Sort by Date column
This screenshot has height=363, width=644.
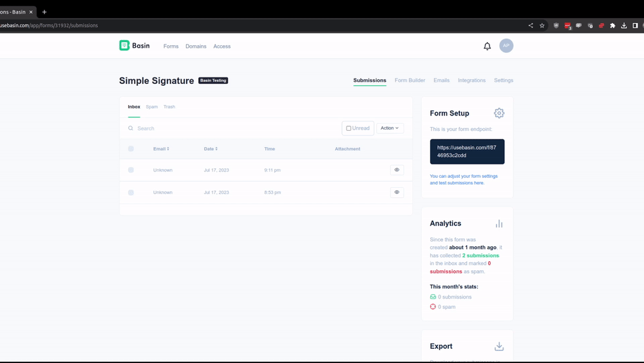pos(211,149)
